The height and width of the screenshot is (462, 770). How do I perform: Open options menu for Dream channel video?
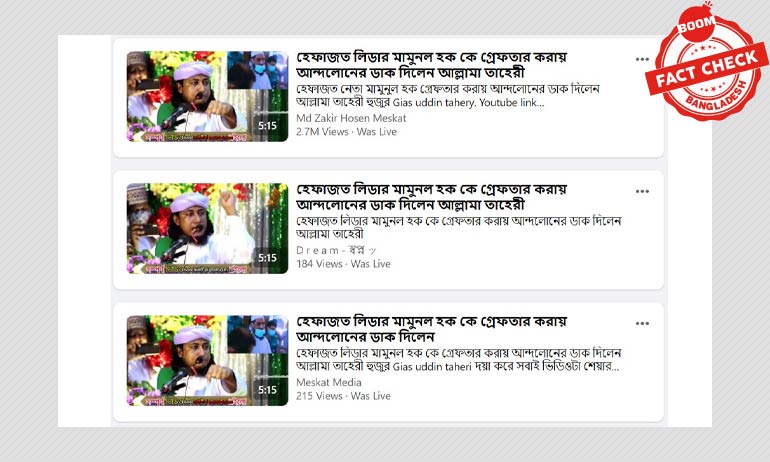click(642, 191)
